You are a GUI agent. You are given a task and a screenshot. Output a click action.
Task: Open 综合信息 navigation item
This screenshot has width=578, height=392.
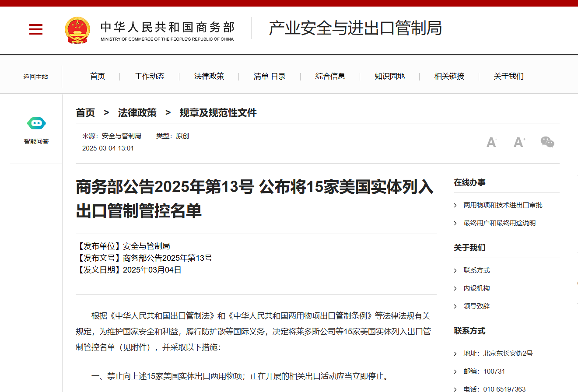(330, 76)
